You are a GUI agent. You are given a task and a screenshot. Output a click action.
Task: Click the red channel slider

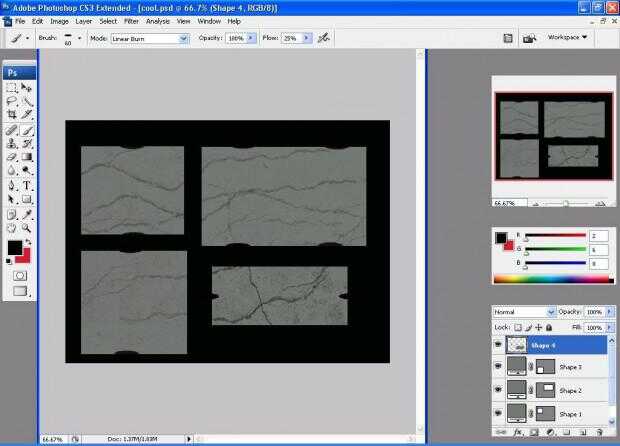pyautogui.click(x=555, y=237)
